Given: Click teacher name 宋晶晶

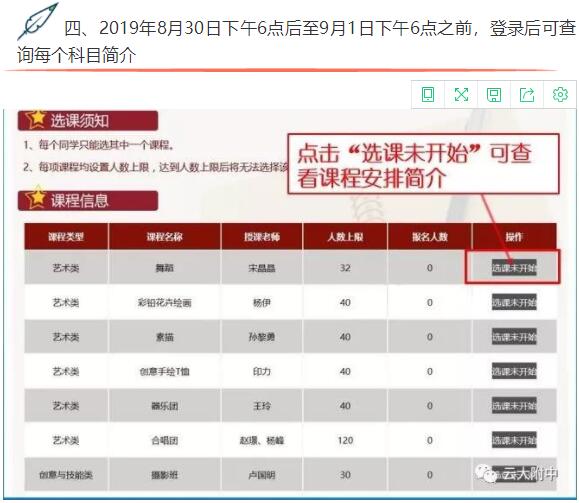Looking at the screenshot, I should point(262,268).
